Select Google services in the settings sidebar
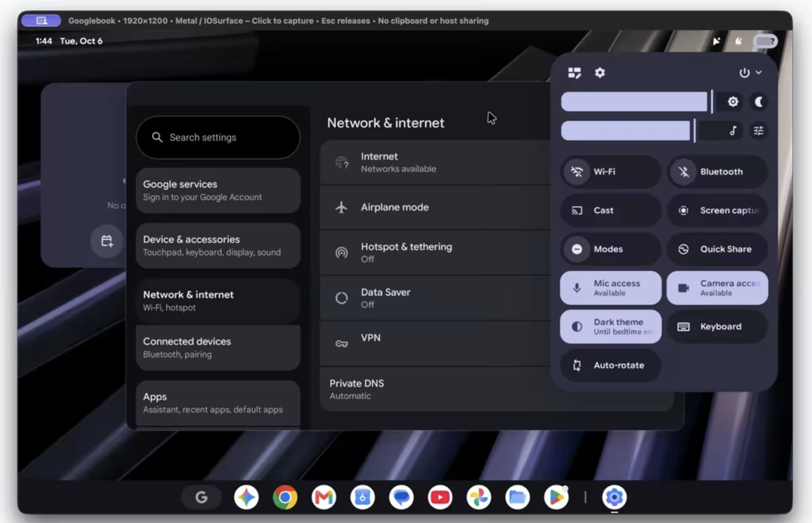This screenshot has width=812, height=523. click(x=218, y=190)
